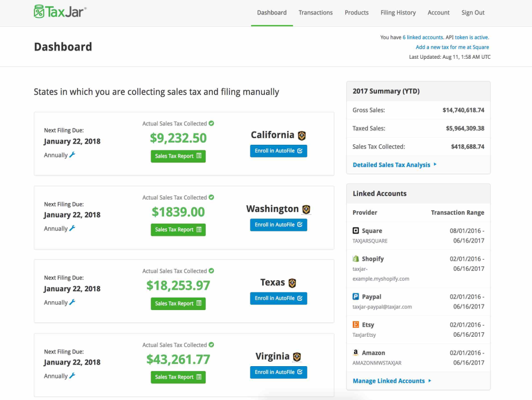The image size is (532, 400).
Task: Click the TaxJar logo icon
Action: 38,11
